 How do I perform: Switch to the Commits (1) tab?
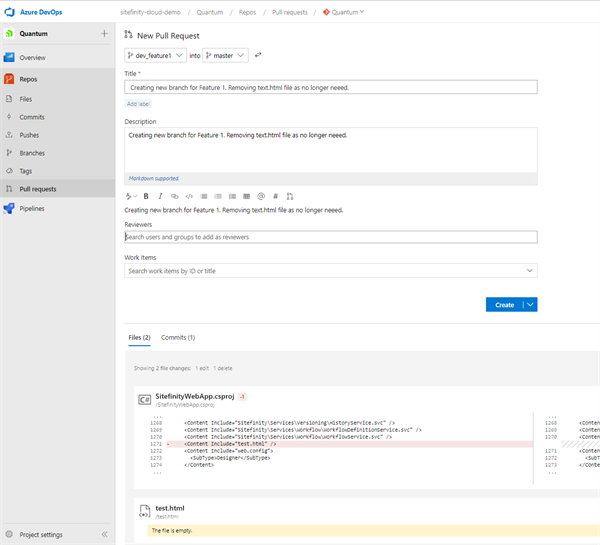178,338
